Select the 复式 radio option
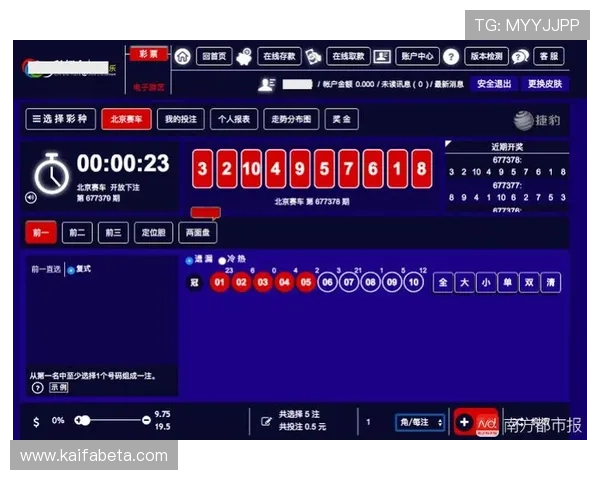Screen dimensions: 600x480 (70, 270)
